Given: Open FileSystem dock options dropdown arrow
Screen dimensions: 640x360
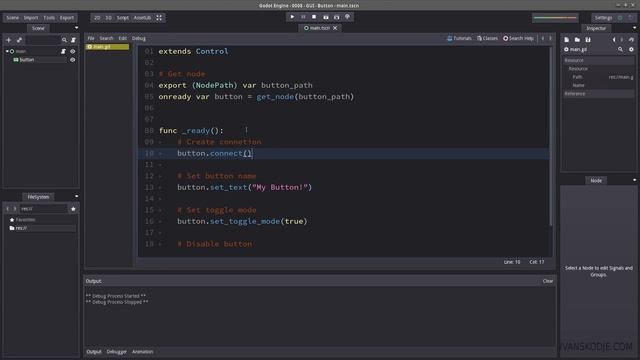Looking at the screenshot, I should (x=76, y=196).
